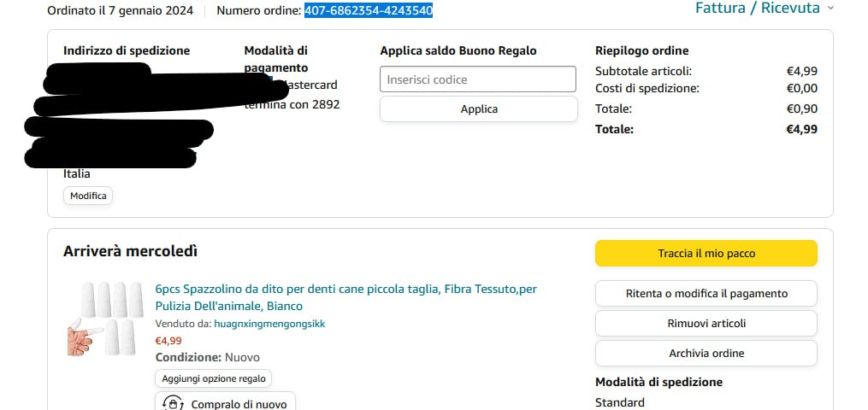Click the Arriverà mercoledì heading
The image size is (868, 410).
click(x=130, y=251)
